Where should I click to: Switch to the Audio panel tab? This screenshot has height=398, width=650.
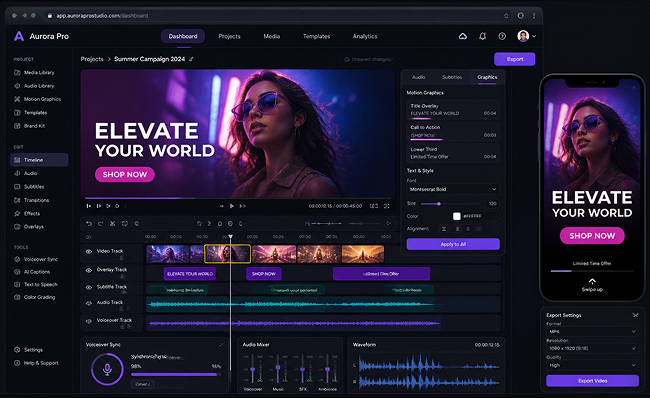click(419, 77)
